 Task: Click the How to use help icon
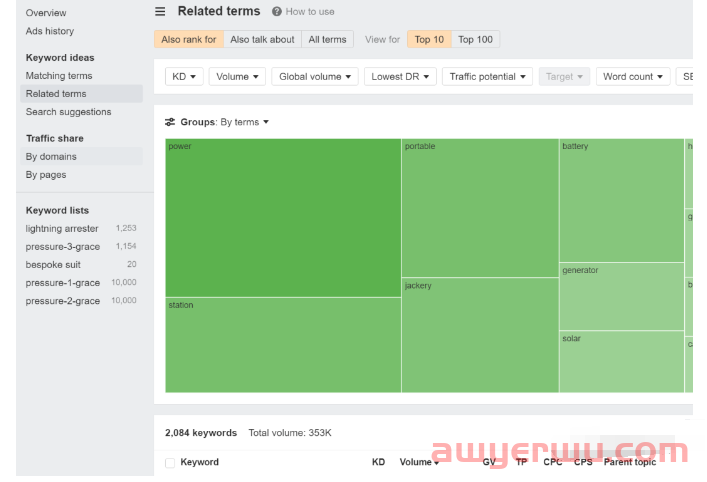tap(276, 12)
